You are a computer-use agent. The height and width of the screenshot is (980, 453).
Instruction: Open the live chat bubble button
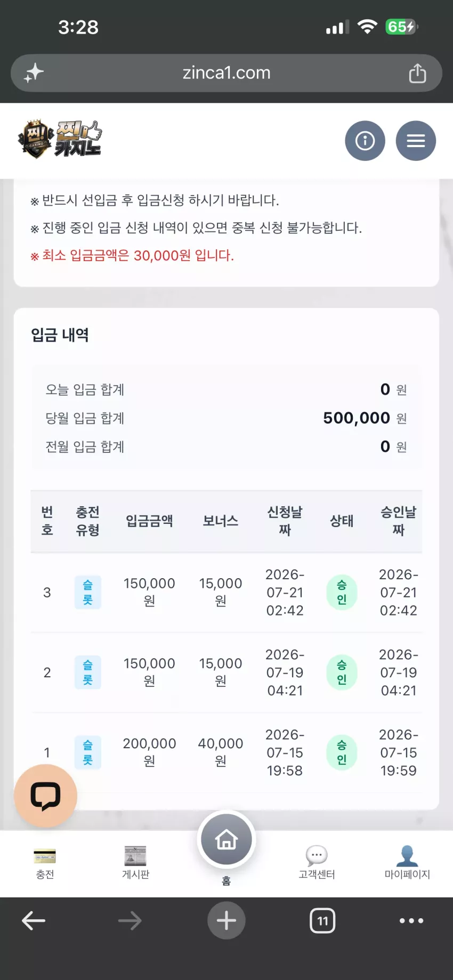(46, 796)
